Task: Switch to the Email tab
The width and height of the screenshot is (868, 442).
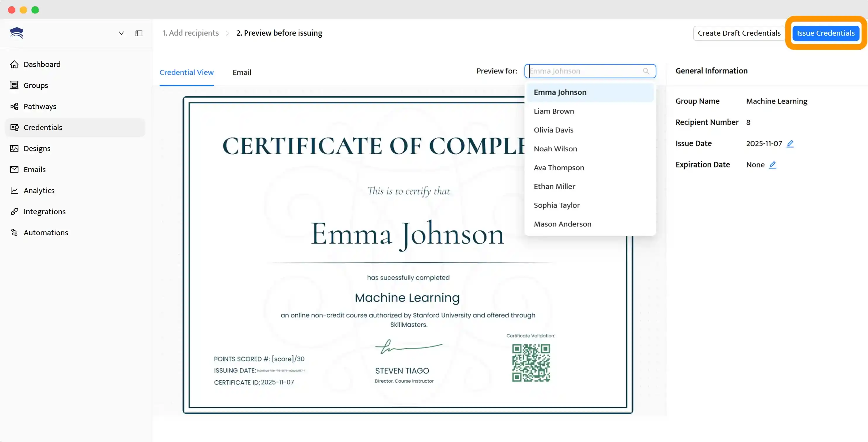Action: click(x=242, y=72)
